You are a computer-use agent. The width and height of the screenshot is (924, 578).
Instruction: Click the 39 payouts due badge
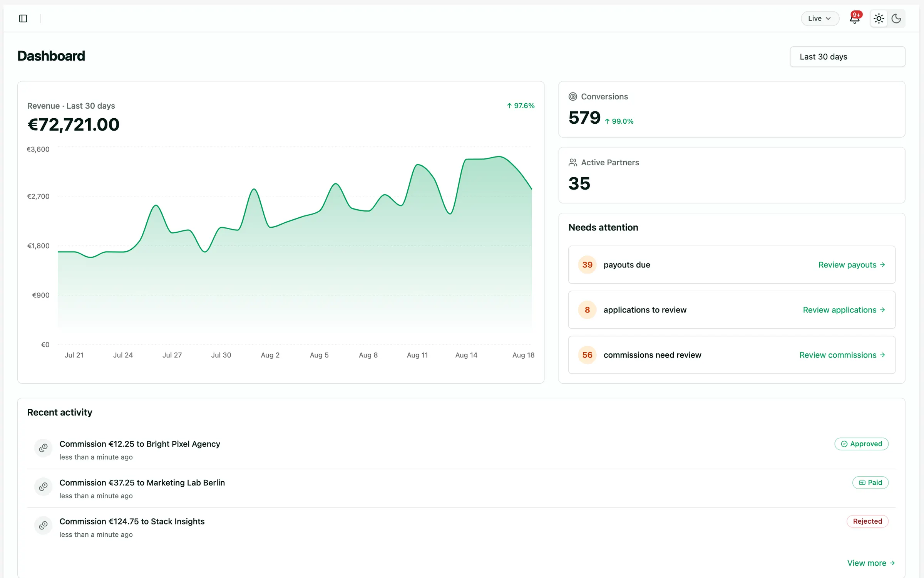pos(587,265)
